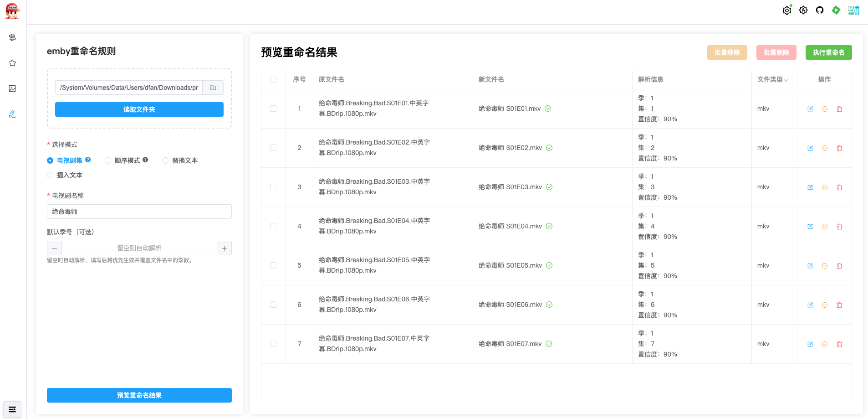Edit row 1 S01E01 entry
Image resolution: width=868 pixels, height=419 pixels.
click(810, 109)
